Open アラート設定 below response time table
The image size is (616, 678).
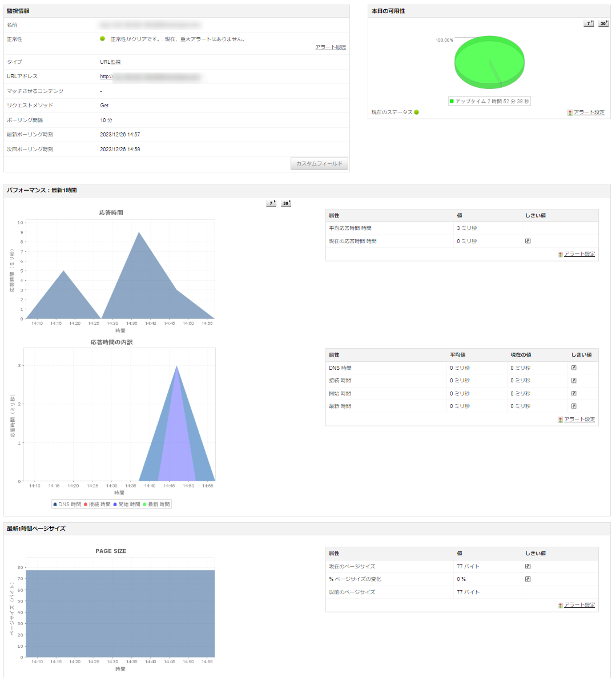pyautogui.click(x=579, y=254)
